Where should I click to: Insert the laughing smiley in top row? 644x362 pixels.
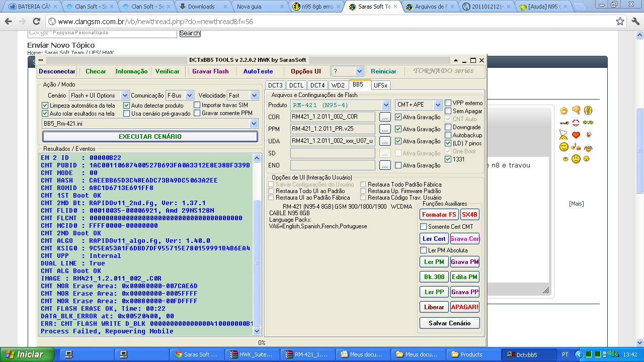[x=564, y=111]
